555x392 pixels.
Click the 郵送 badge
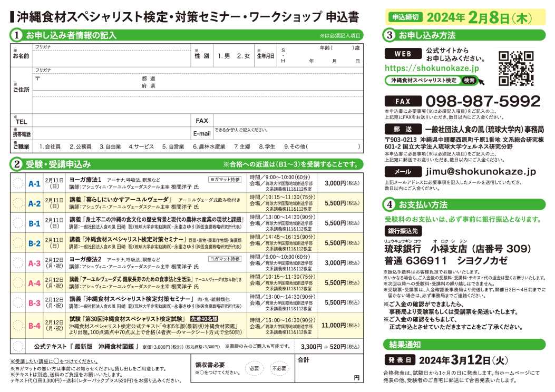(404, 129)
